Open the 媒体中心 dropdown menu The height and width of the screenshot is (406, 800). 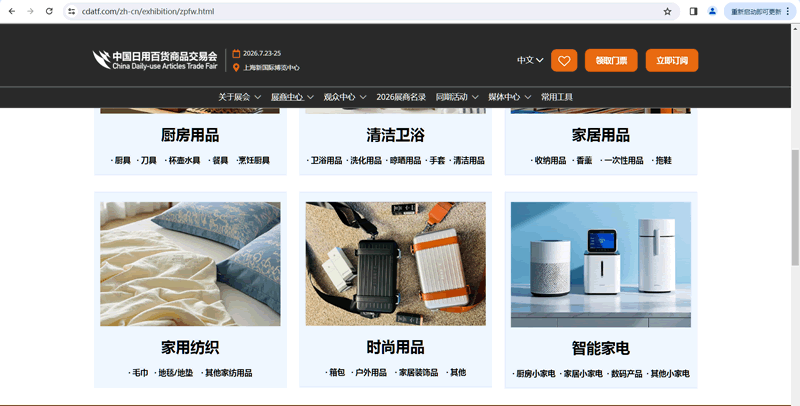(508, 97)
